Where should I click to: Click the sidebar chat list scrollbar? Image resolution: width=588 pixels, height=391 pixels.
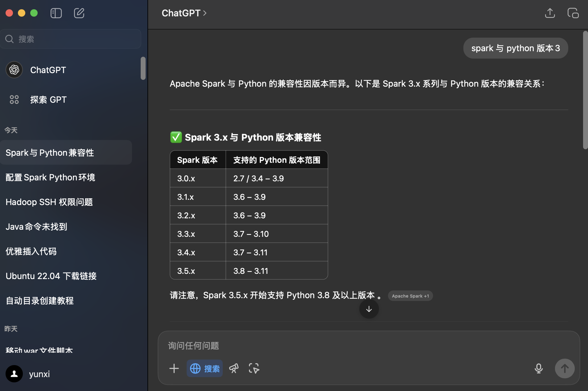pyautogui.click(x=143, y=68)
